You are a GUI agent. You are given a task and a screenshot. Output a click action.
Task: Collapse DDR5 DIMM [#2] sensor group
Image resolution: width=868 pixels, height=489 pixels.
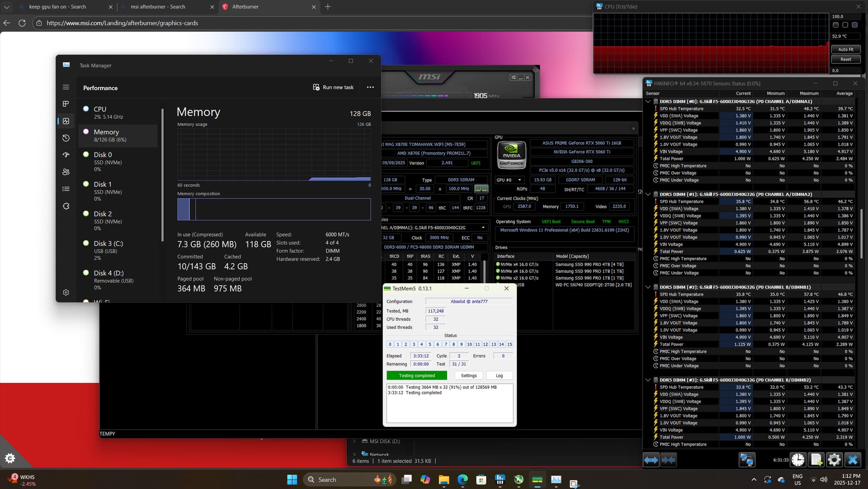pyautogui.click(x=648, y=287)
